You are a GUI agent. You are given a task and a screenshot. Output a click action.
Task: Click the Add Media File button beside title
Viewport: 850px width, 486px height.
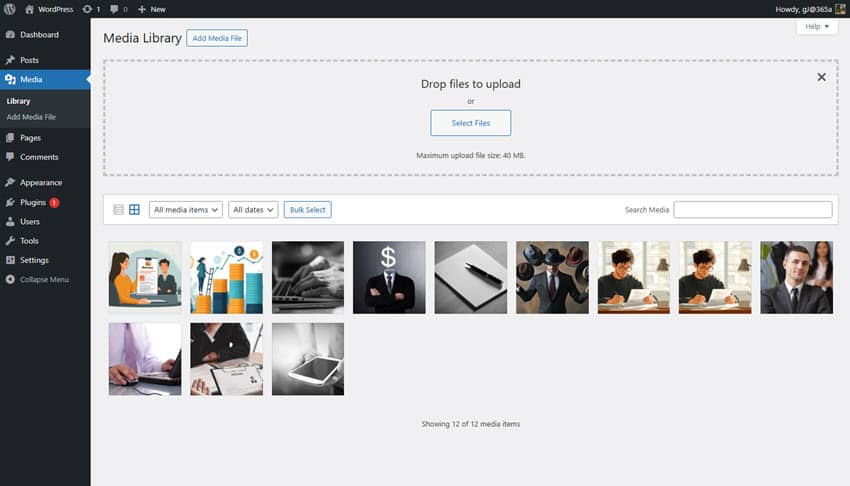tap(217, 38)
